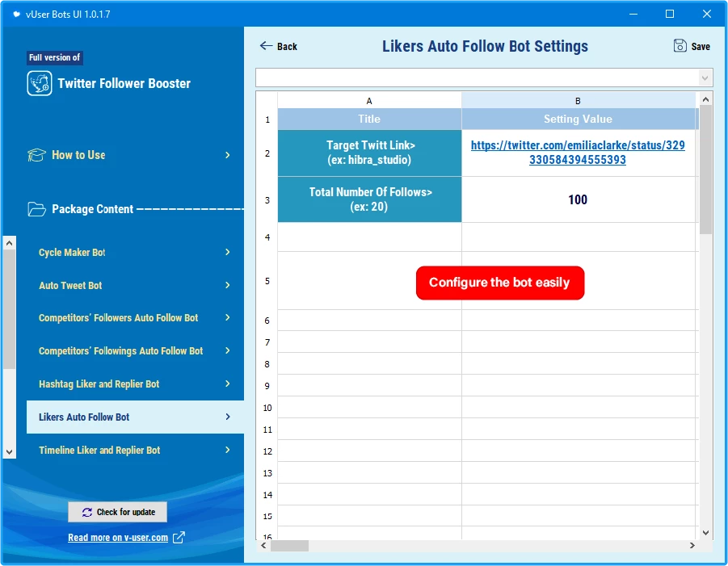728x566 pixels.
Task: Expand Timeline Liker and Replier Bot chevron
Action: pyautogui.click(x=228, y=450)
